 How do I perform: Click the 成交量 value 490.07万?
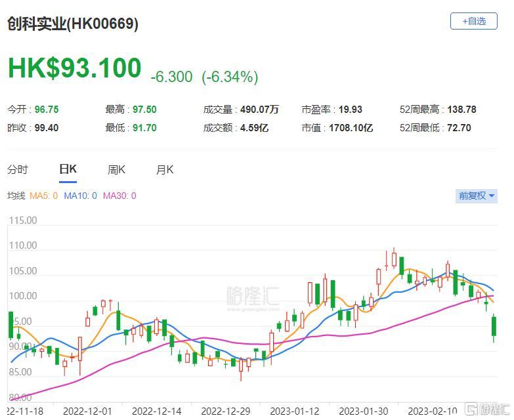[x=259, y=110]
